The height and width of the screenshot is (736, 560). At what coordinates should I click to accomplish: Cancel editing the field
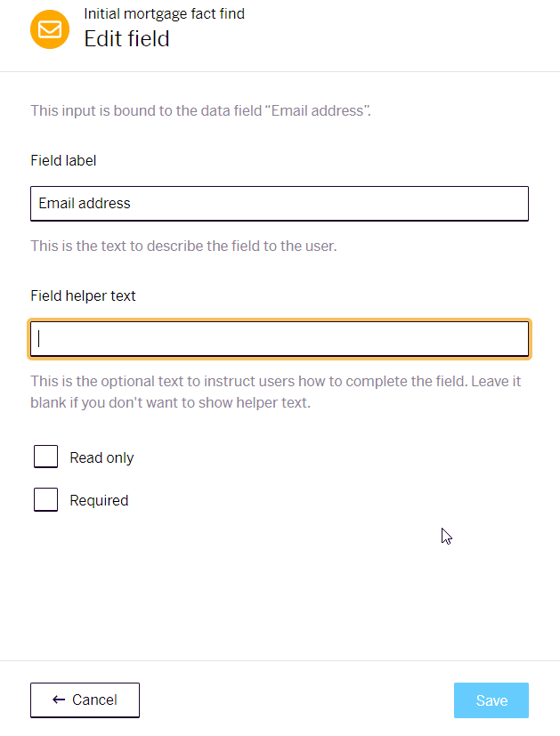pos(85,700)
